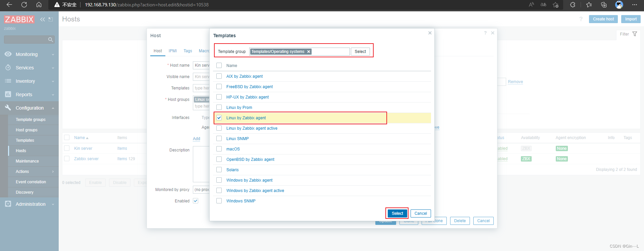Check the Windows SNMP checkbox
The height and width of the screenshot is (251, 644).
point(219,201)
